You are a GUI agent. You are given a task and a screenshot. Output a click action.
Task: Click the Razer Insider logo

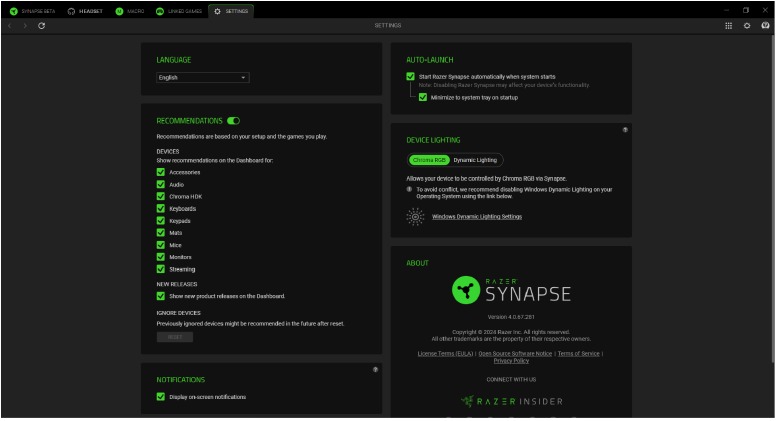click(511, 401)
